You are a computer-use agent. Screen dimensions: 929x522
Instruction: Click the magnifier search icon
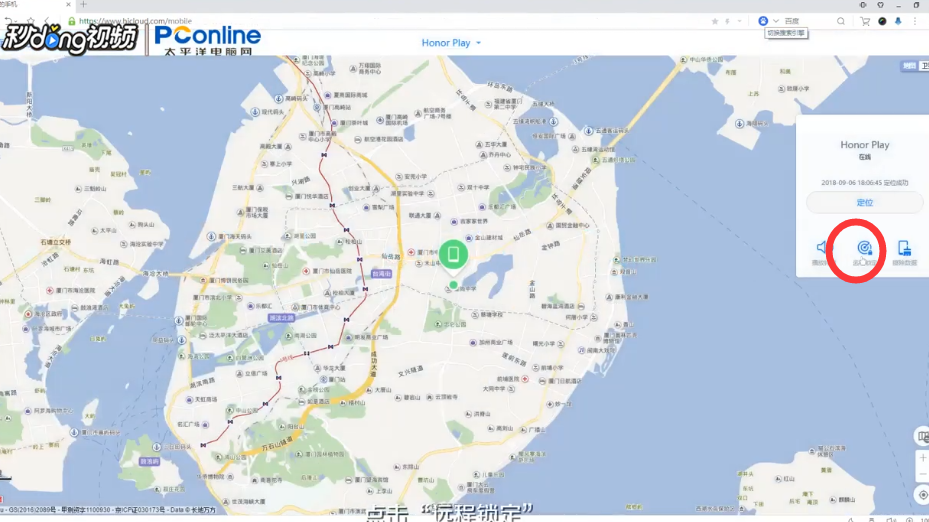coord(841,21)
